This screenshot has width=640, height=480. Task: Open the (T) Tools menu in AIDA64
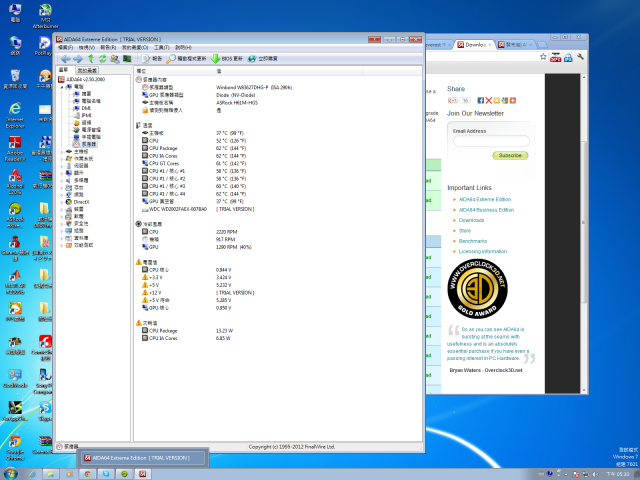pyautogui.click(x=162, y=48)
